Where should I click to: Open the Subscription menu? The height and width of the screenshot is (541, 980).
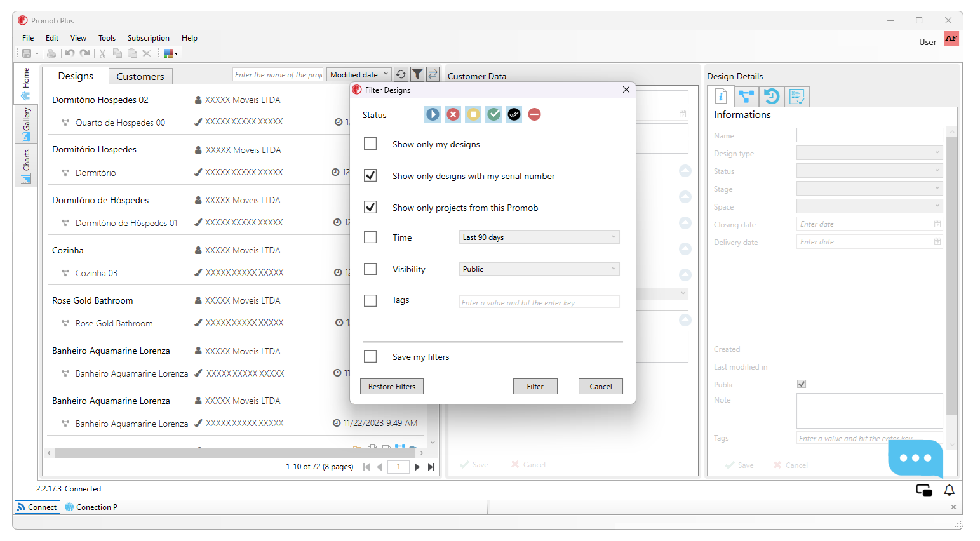click(x=149, y=38)
